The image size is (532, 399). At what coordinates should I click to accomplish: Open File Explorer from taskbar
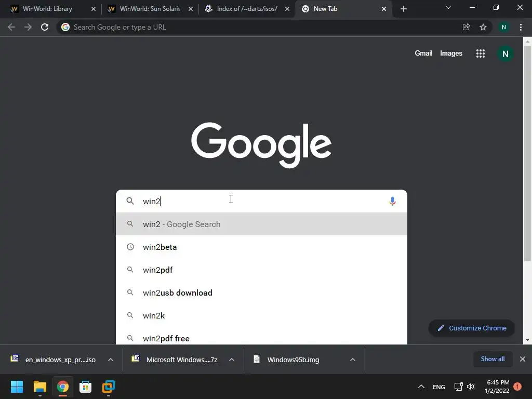point(39,387)
